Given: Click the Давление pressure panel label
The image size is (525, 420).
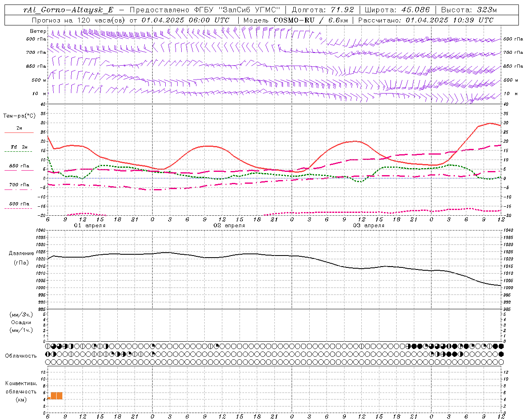Looking at the screenshot, I should (x=21, y=253).
